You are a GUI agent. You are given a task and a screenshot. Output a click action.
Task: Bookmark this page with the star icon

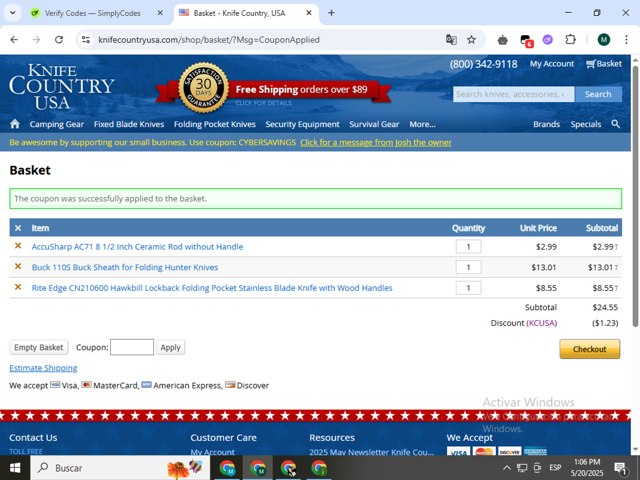pyautogui.click(x=471, y=40)
